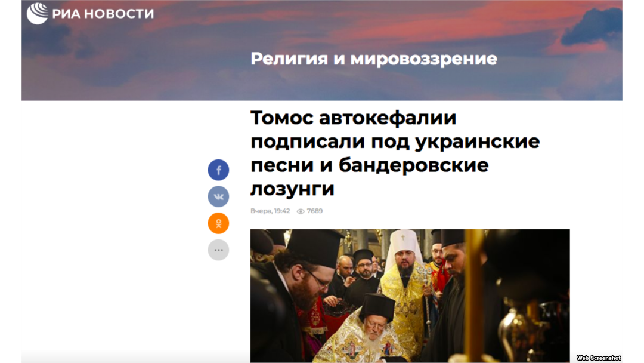The width and height of the screenshot is (644, 363).
Task: Open the Религия и мировоззрение section
Action: click(x=374, y=59)
